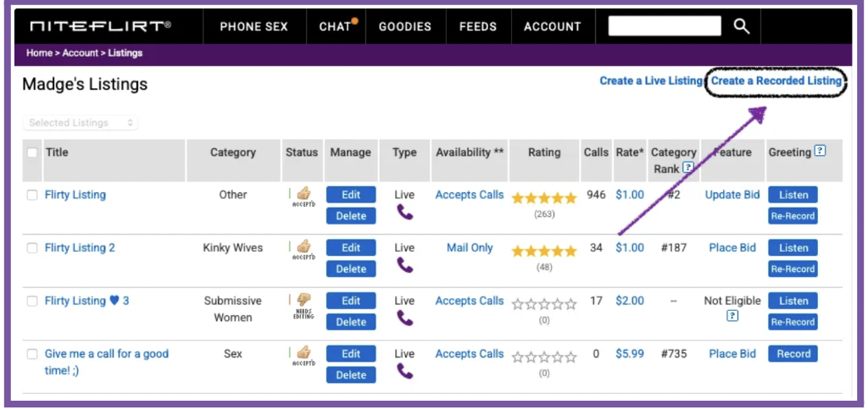Delete the Give me a call listing
The image size is (868, 410).
(351, 375)
